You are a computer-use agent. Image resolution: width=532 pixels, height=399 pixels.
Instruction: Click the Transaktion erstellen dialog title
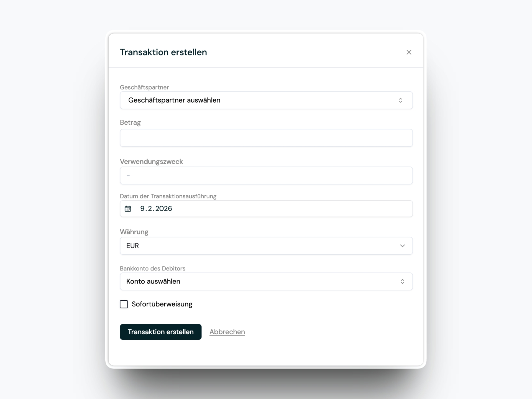[163, 52]
